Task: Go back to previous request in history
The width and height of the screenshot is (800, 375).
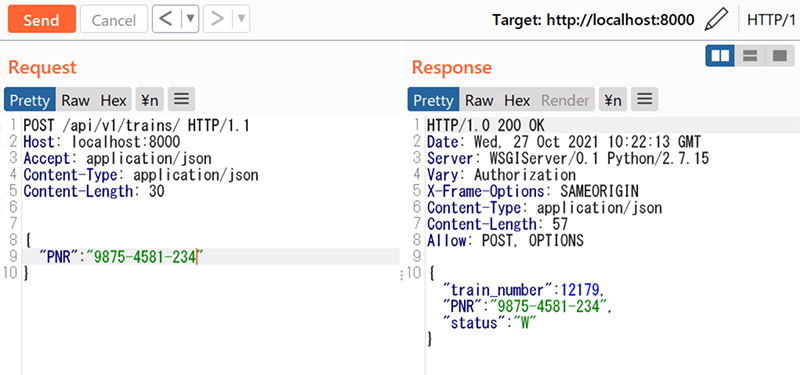Action: (166, 19)
